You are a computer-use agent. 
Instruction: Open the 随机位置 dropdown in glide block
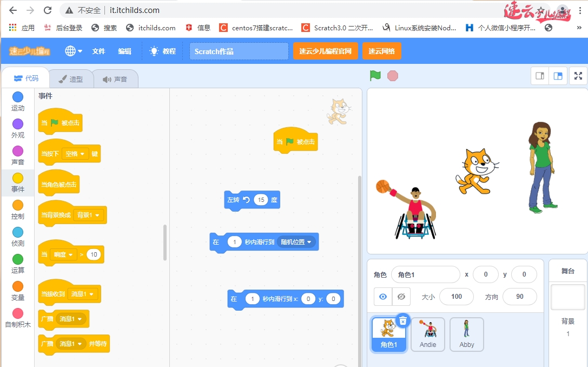click(x=297, y=242)
